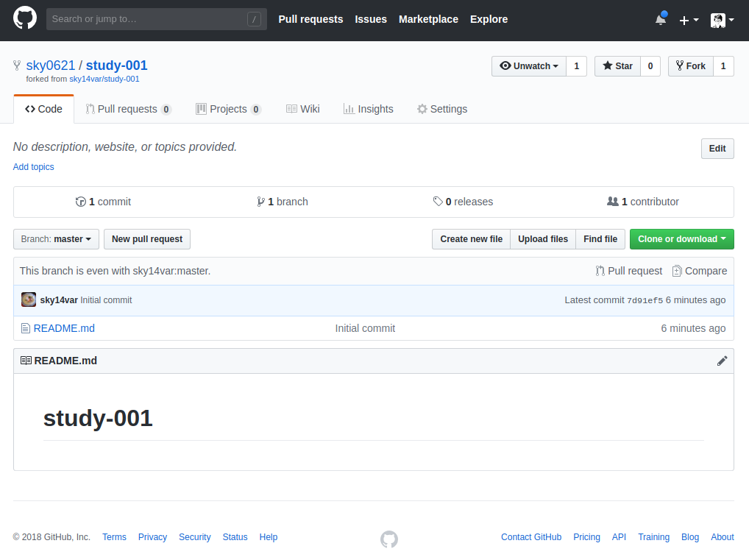
Task: View the 0 releases page
Action: point(463,202)
